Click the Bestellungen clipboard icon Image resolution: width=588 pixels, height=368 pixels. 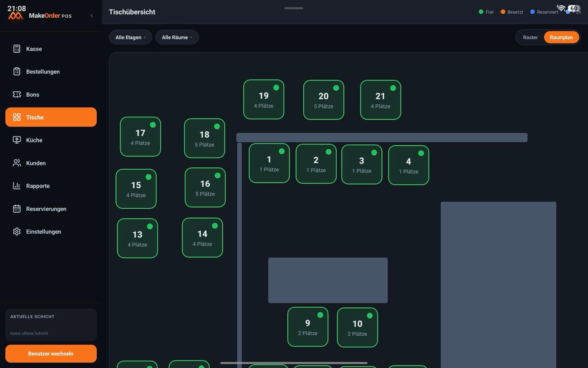coord(17,71)
